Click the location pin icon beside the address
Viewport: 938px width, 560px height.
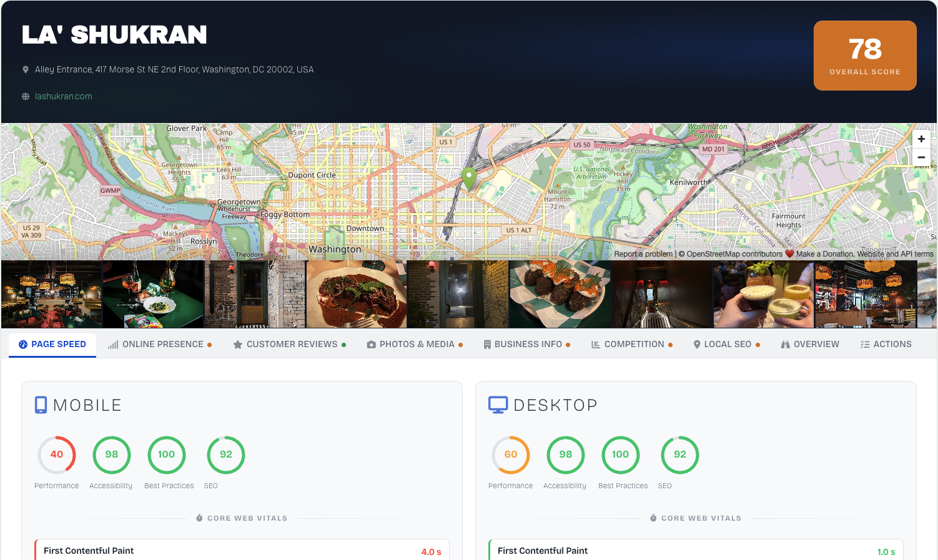(x=26, y=70)
